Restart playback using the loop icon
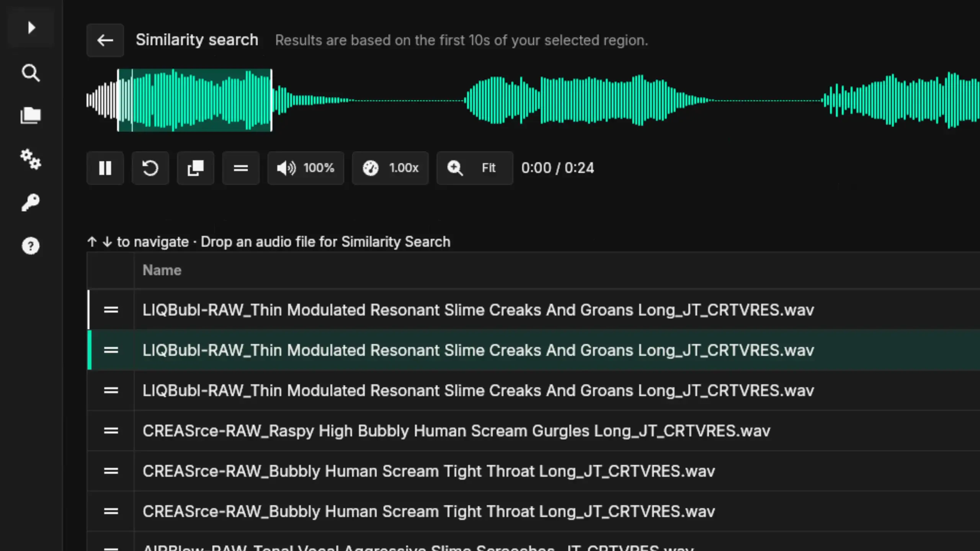The height and width of the screenshot is (551, 980). point(150,168)
